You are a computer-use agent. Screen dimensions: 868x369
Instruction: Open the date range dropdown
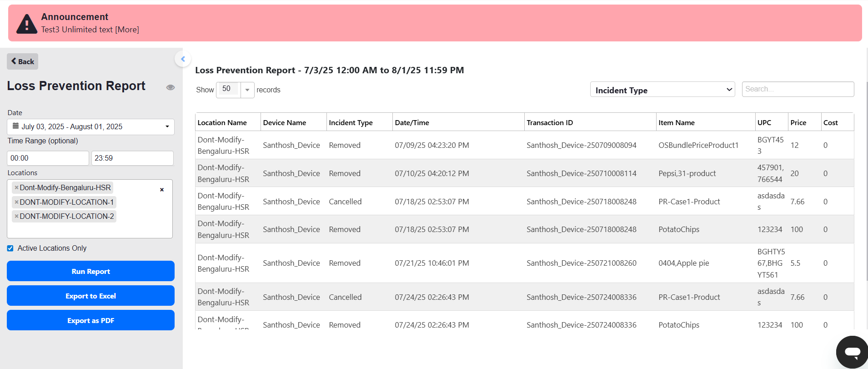coord(90,126)
